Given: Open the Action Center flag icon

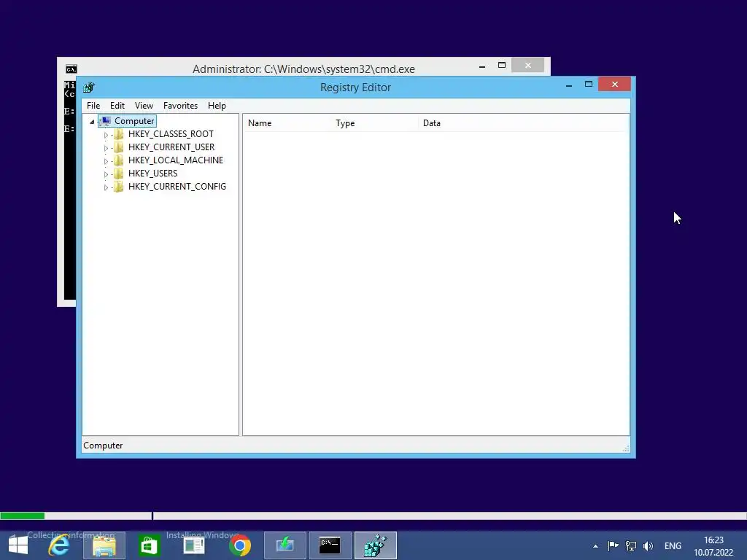Looking at the screenshot, I should (613, 546).
